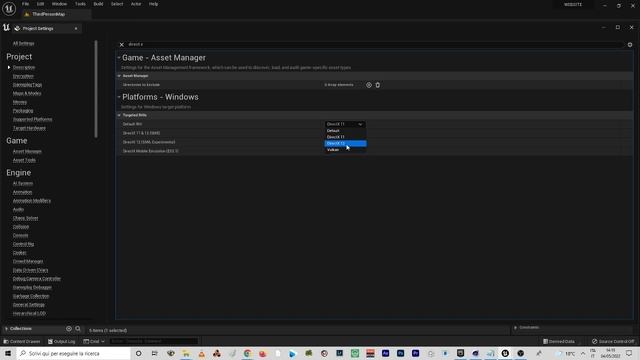Open the settings view options gear
Viewport: 640px width, 360px height.
630,44
